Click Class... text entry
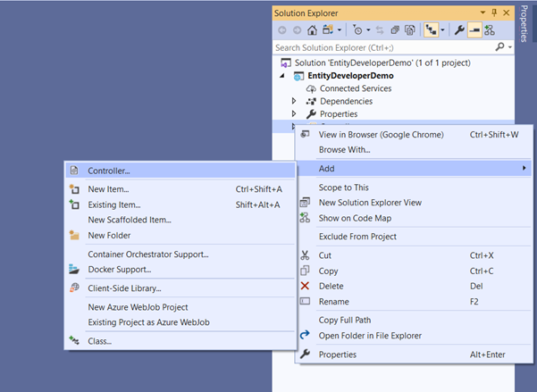Viewport: 537px width, 392px height. (x=100, y=341)
